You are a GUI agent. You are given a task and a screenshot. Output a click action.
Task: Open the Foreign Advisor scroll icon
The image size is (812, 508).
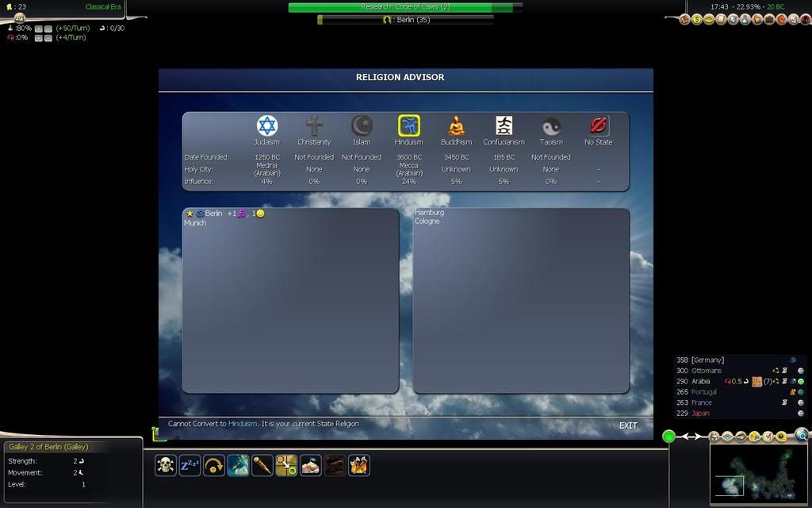(x=721, y=19)
